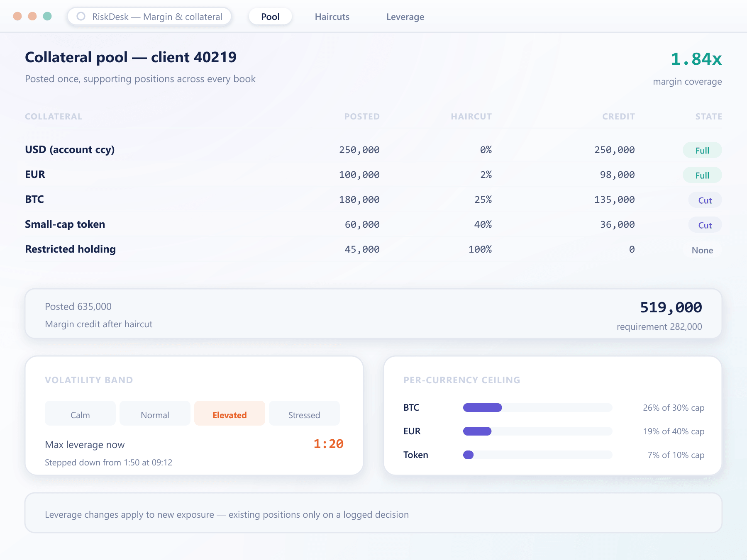Click the leverage changes footer note
Viewport: 747px width, 560px height.
(x=227, y=514)
